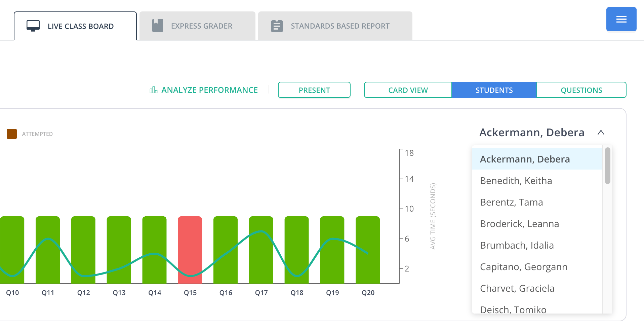Select Benedith, Keitha from the list
The width and height of the screenshot is (644, 327).
(x=537, y=181)
